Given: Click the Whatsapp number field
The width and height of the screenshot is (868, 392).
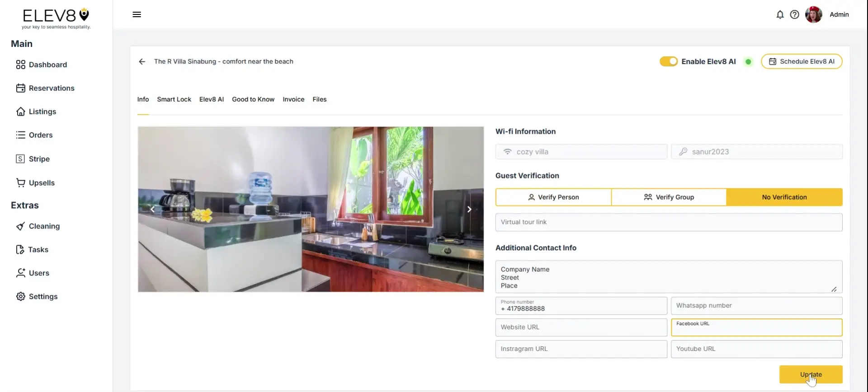Looking at the screenshot, I should [756, 306].
